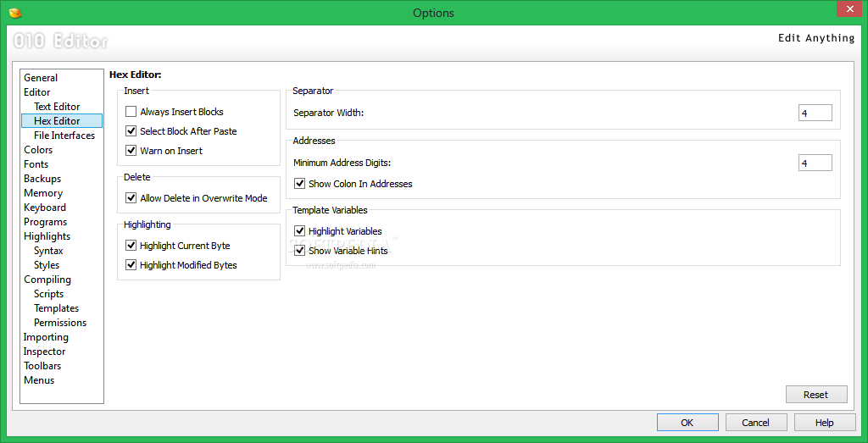The image size is (868, 443).
Task: Open Help for options dialog
Action: (x=824, y=423)
